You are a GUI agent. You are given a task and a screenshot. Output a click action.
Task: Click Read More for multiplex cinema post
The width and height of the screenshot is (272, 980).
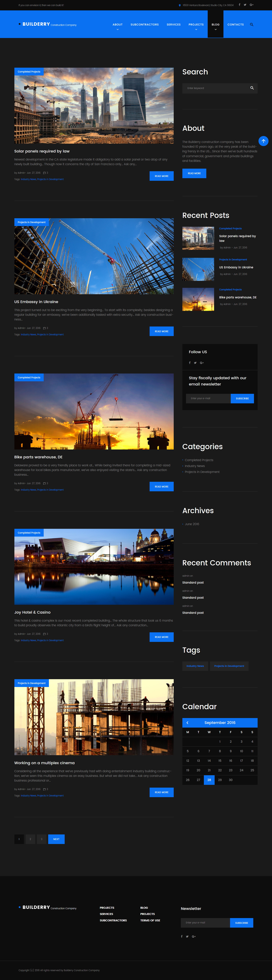(x=162, y=792)
